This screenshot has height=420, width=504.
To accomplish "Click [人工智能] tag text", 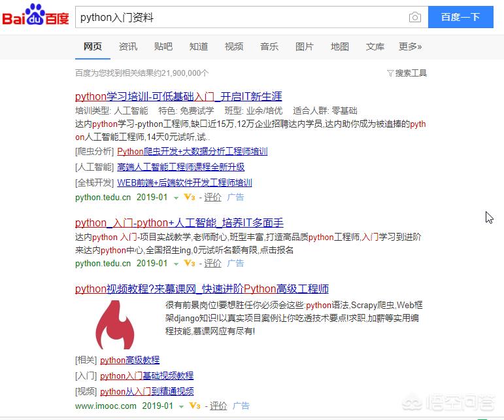I will click(x=95, y=167).
